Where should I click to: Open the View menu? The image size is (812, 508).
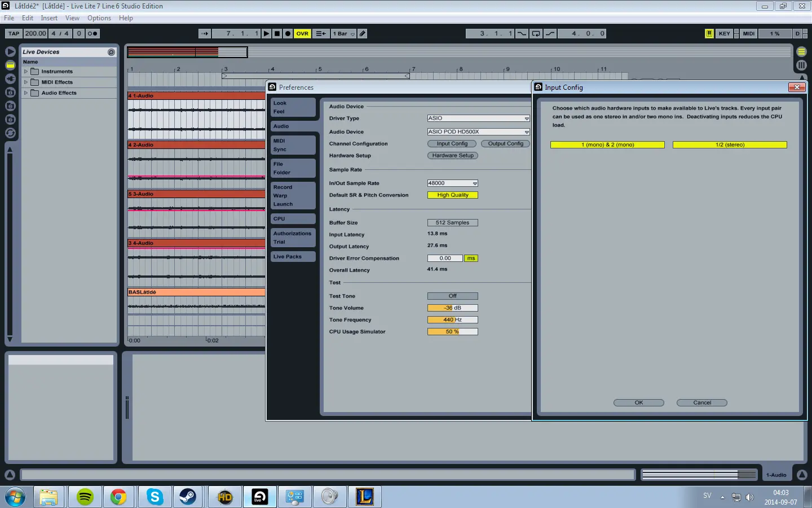click(72, 18)
